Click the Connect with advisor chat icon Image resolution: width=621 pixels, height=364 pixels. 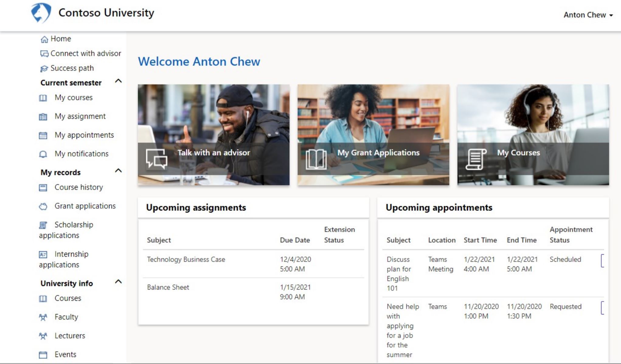click(44, 54)
